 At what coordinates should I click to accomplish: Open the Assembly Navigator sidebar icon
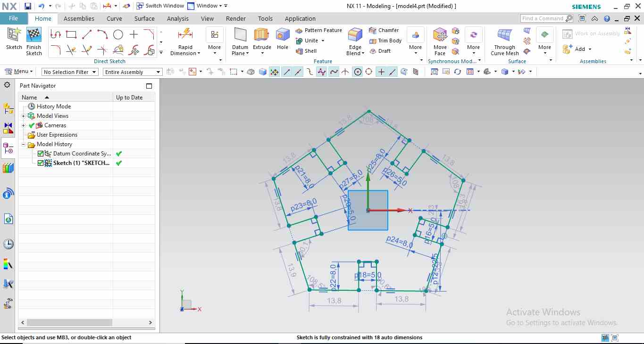(x=8, y=109)
